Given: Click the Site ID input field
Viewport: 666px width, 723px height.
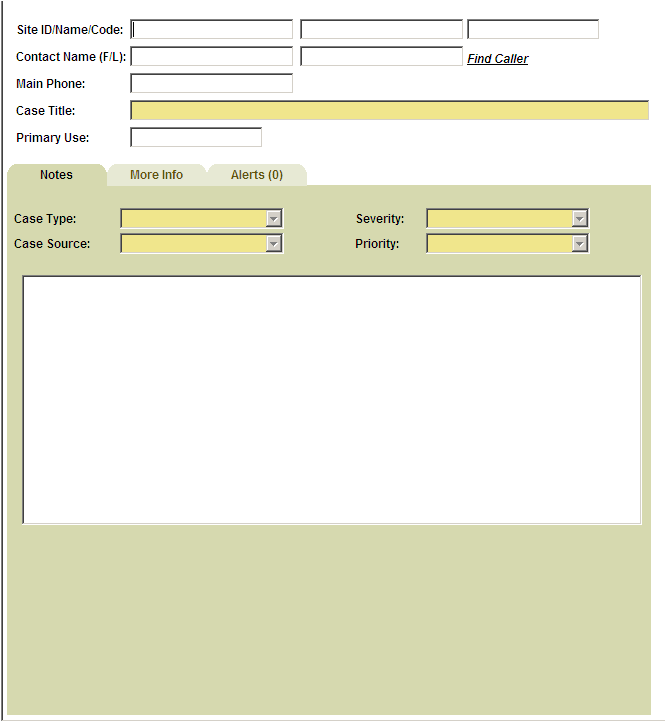Looking at the screenshot, I should tap(211, 30).
